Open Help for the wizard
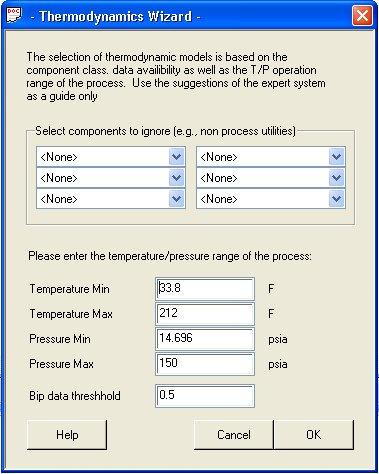 coord(67,435)
